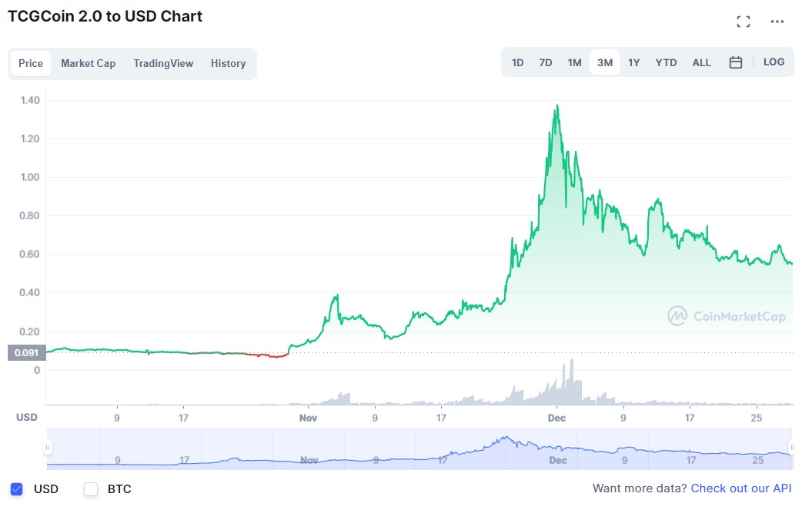Click the peak of the price line near Dec
812x510 pixels.
pyautogui.click(x=557, y=105)
